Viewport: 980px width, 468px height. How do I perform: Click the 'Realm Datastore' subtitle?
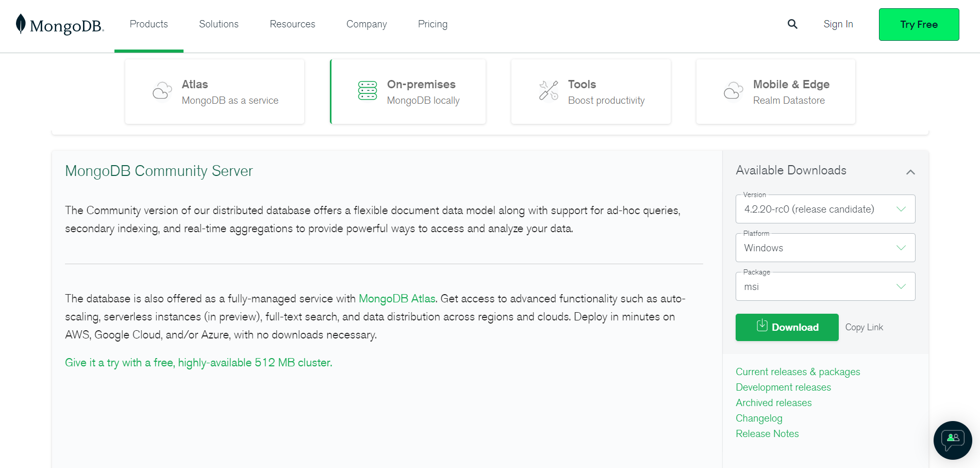point(789,100)
